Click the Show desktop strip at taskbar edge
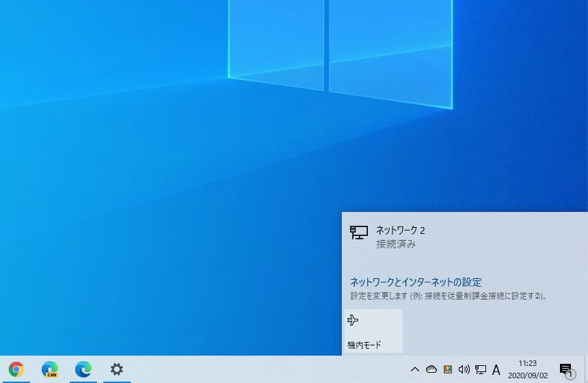Viewport: 588px width, 383px height. pyautogui.click(x=586, y=369)
